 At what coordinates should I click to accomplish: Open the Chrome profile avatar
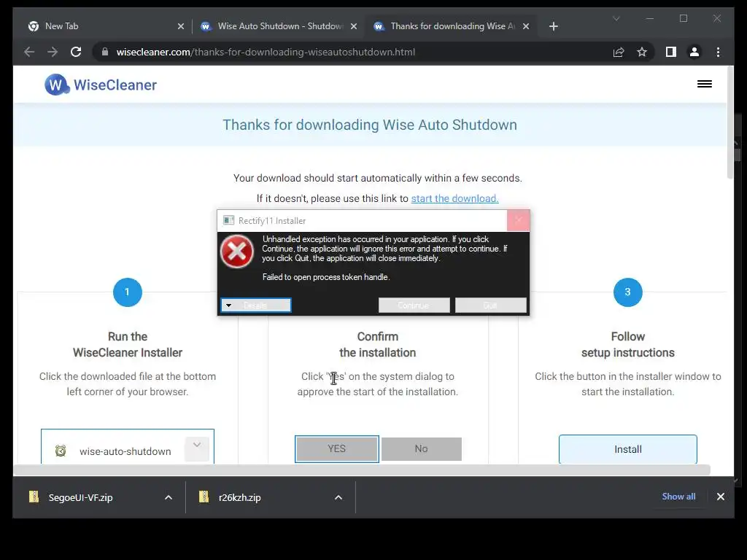point(694,52)
